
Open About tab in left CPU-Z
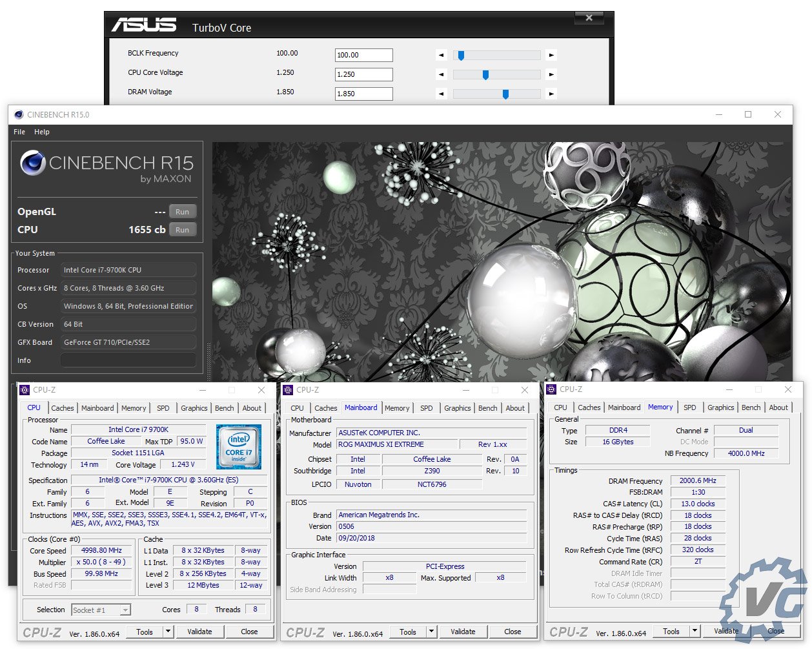[252, 408]
